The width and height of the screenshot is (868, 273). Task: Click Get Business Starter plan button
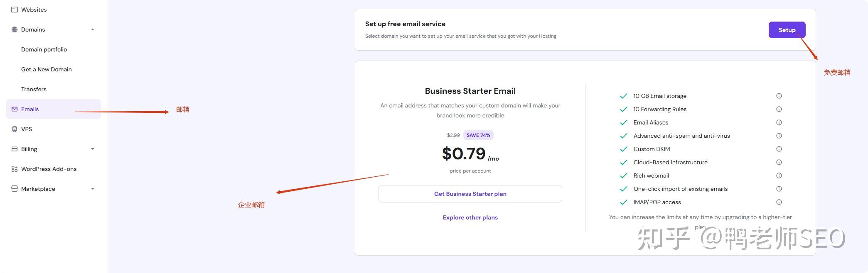[470, 194]
